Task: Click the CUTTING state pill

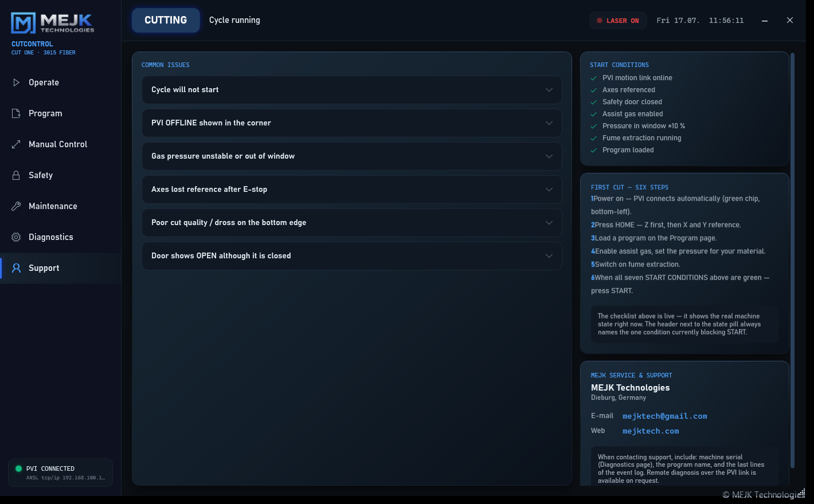Action: (x=166, y=20)
